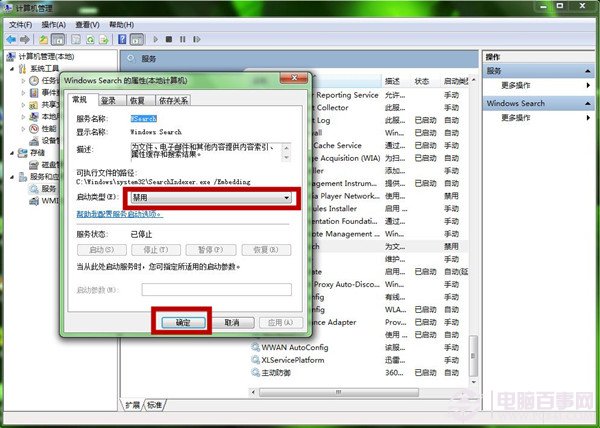
Task: Click the 启动参数 input field
Action: [217, 290]
